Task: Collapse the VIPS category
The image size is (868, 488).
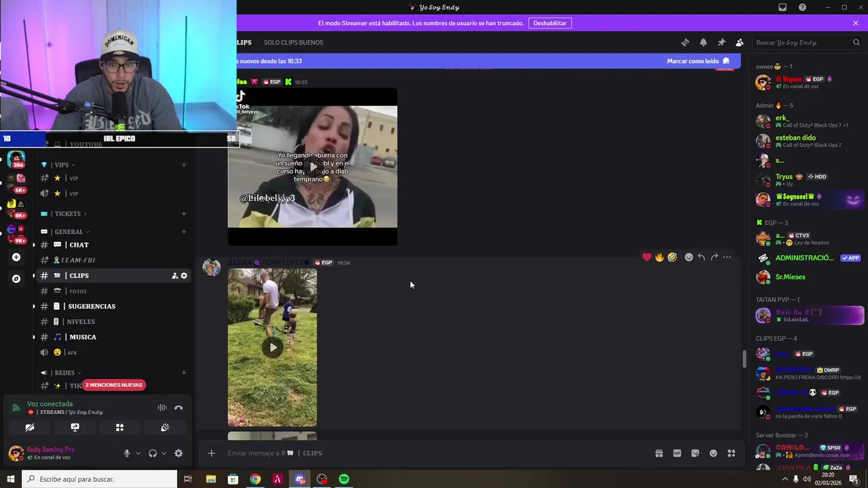Action: pyautogui.click(x=61, y=165)
